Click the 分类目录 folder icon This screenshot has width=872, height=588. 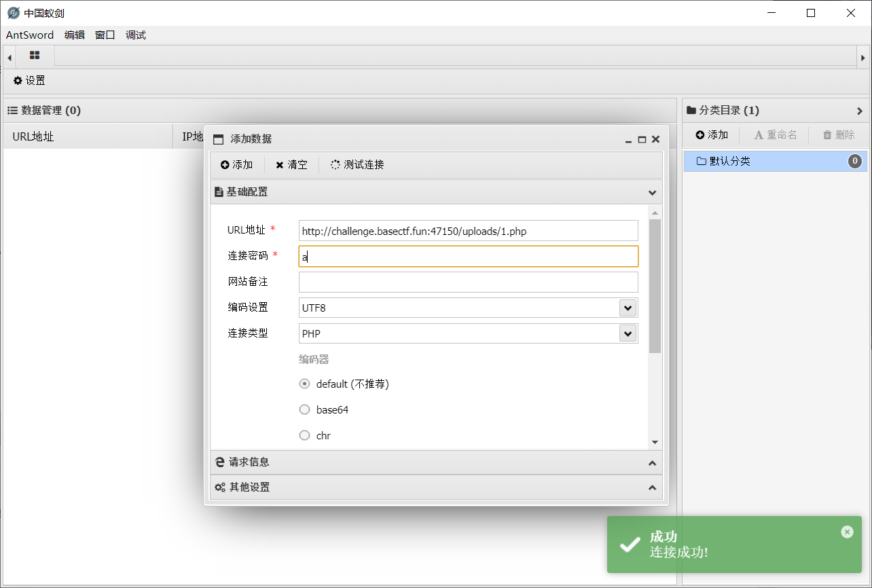691,110
